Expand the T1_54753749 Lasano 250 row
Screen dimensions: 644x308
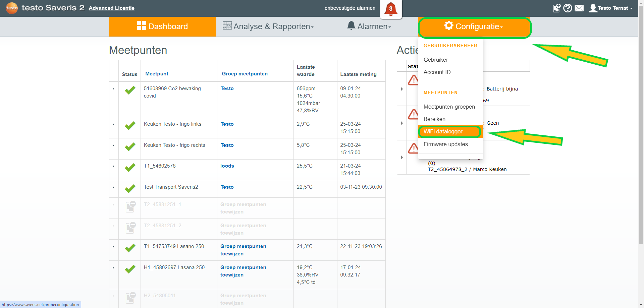tap(113, 247)
